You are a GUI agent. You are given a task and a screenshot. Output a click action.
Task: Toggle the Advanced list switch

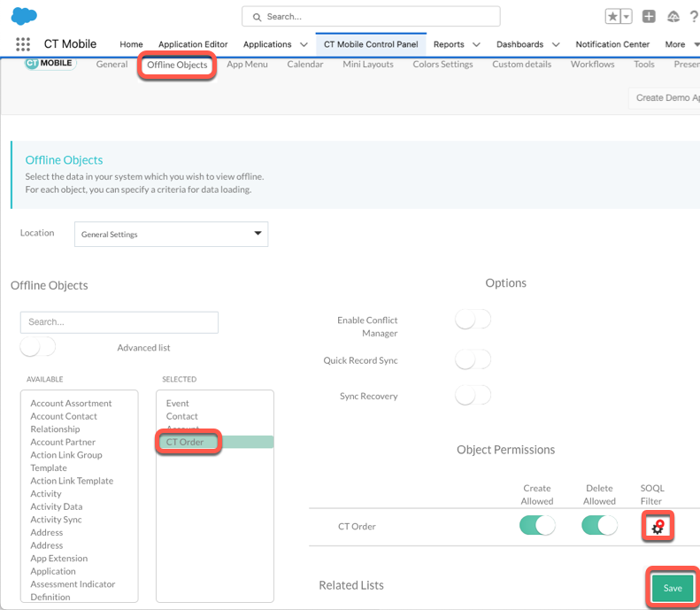point(38,347)
